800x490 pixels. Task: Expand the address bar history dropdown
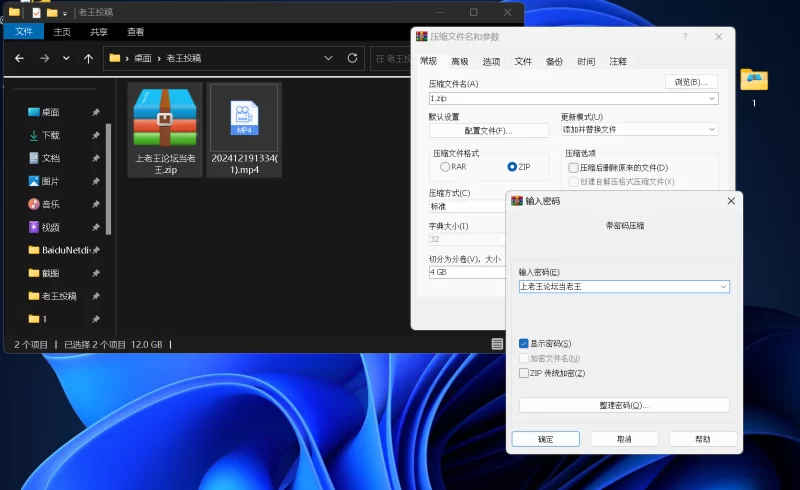coord(328,58)
